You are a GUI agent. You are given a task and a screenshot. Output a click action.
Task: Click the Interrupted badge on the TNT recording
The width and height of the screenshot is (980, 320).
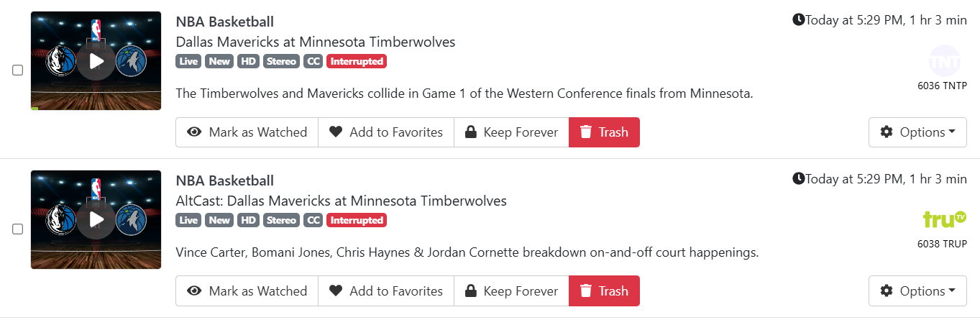click(x=357, y=62)
